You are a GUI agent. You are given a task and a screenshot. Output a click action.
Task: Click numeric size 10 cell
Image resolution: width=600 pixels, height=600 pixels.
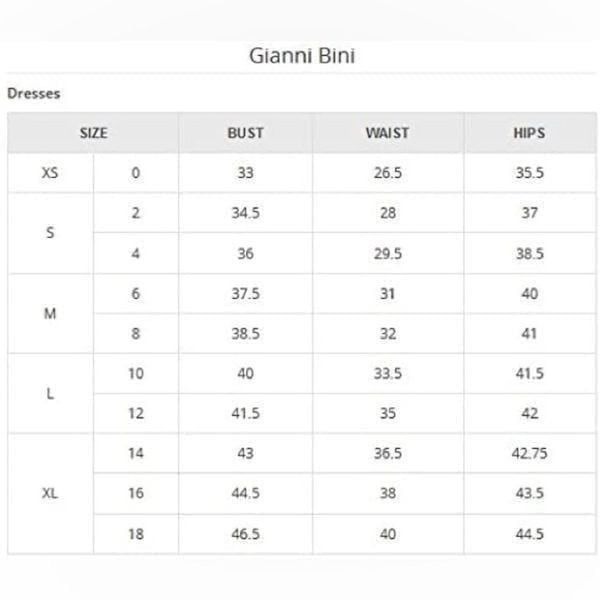pyautogui.click(x=136, y=373)
